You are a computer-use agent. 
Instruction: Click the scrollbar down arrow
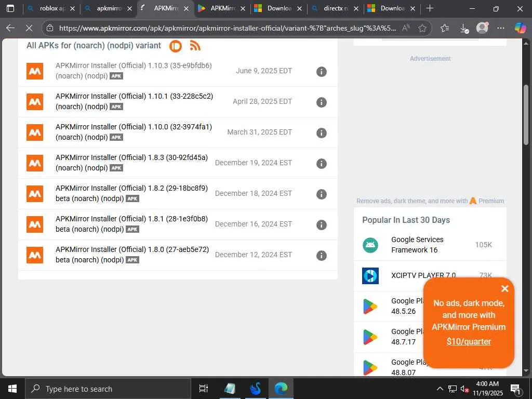click(x=526, y=371)
